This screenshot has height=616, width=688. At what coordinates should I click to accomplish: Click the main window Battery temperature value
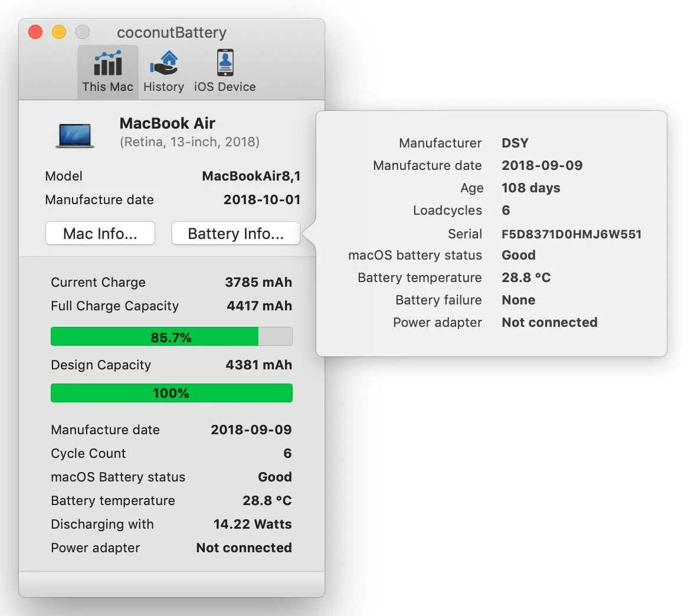pyautogui.click(x=267, y=500)
